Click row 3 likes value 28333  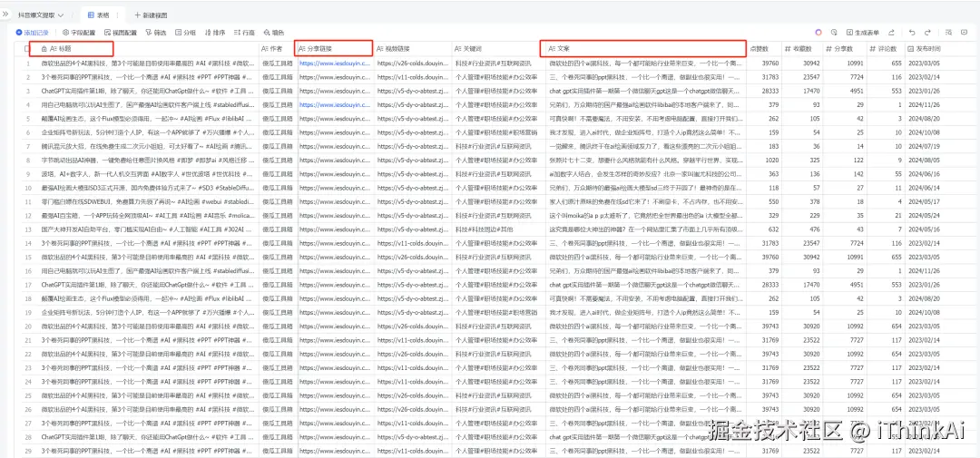(x=769, y=91)
